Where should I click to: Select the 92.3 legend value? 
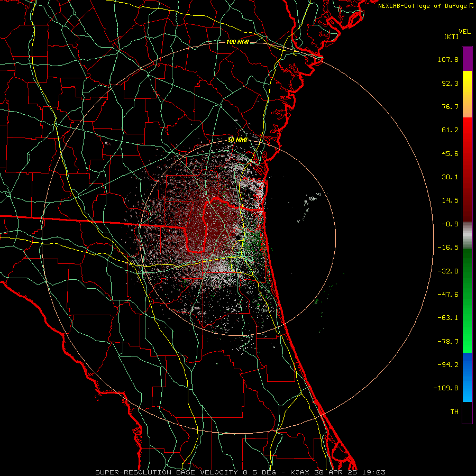(x=450, y=83)
